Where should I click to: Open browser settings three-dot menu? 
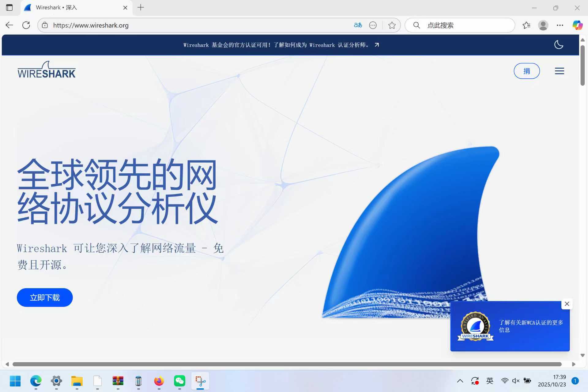560,25
